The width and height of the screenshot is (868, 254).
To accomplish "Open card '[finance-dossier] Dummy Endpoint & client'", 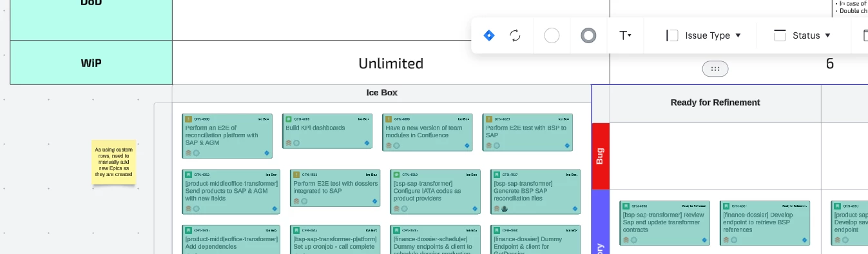I will click(x=535, y=240).
